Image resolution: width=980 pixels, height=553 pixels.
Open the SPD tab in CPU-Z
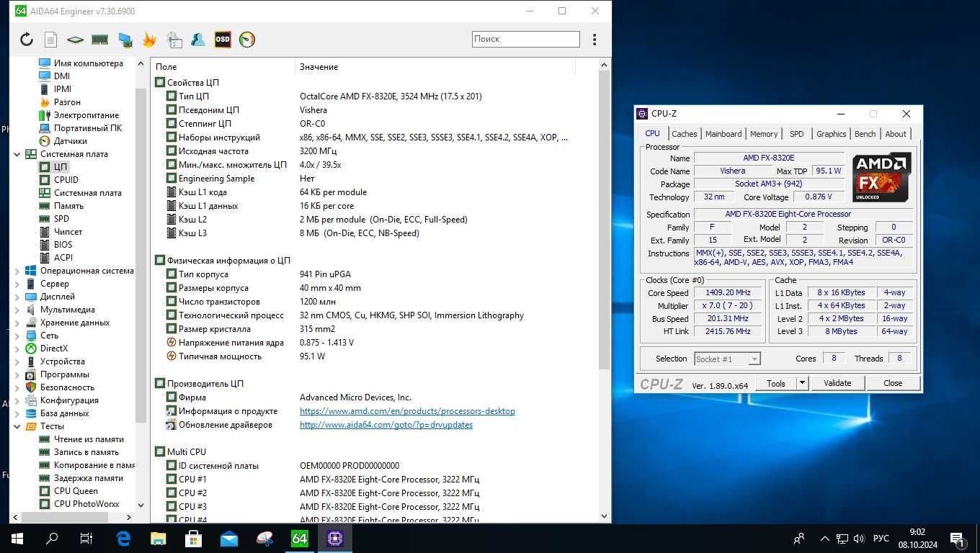pos(796,134)
